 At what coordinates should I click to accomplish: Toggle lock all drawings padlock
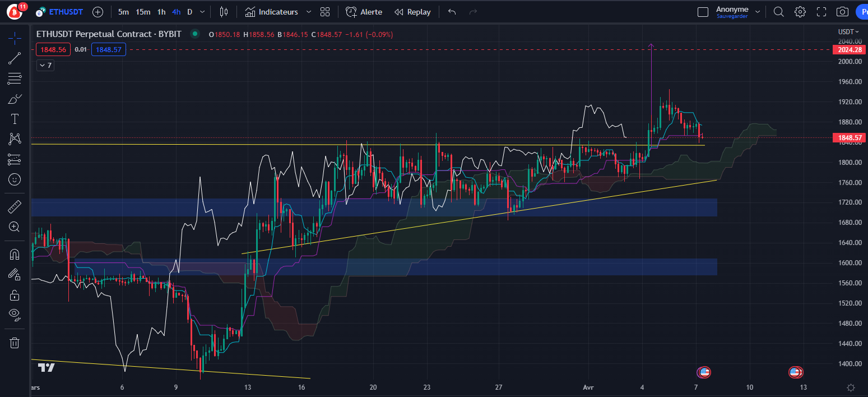15,294
